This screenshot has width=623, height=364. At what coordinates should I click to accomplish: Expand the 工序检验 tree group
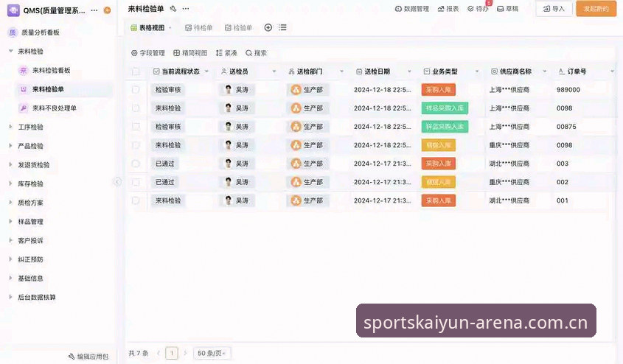(x=11, y=127)
